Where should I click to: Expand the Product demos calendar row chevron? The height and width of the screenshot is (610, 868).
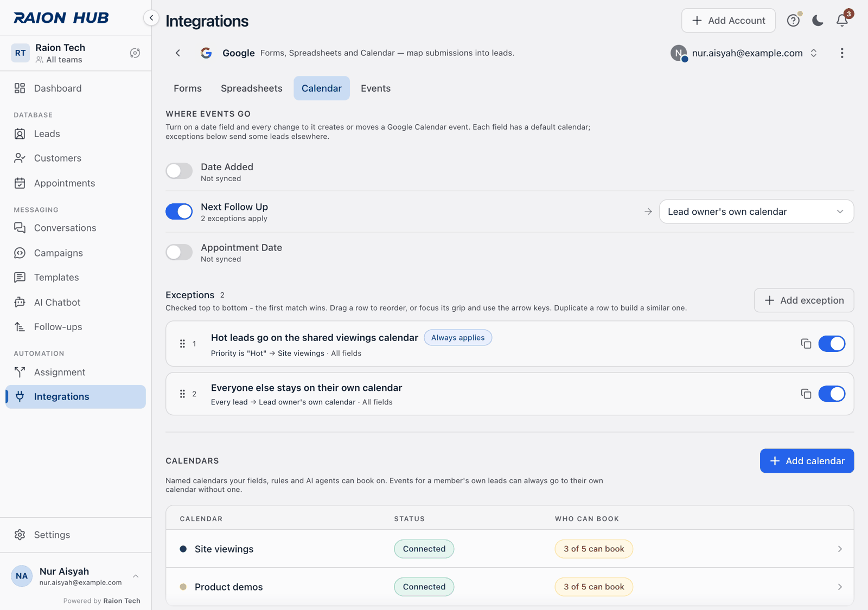840,587
